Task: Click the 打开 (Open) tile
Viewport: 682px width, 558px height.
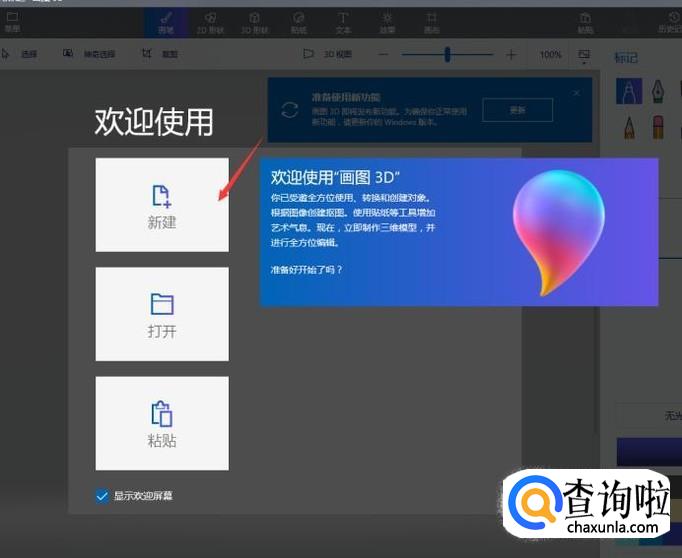Action: [162, 314]
